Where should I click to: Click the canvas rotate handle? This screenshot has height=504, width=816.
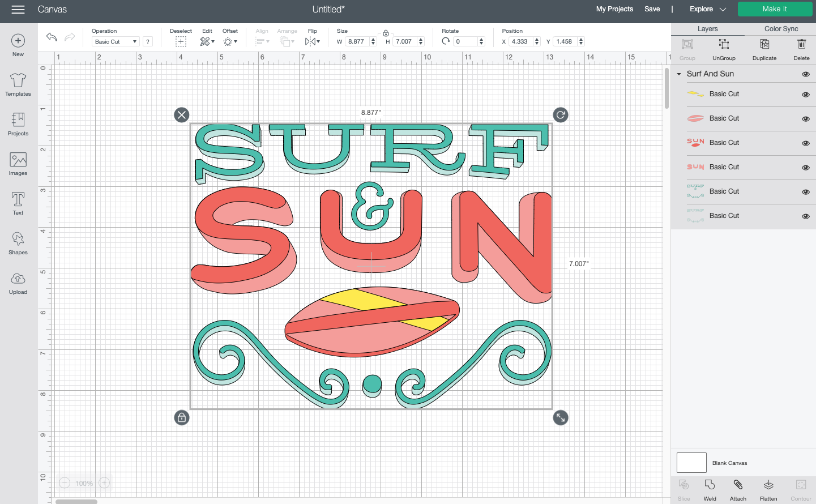[x=561, y=115]
